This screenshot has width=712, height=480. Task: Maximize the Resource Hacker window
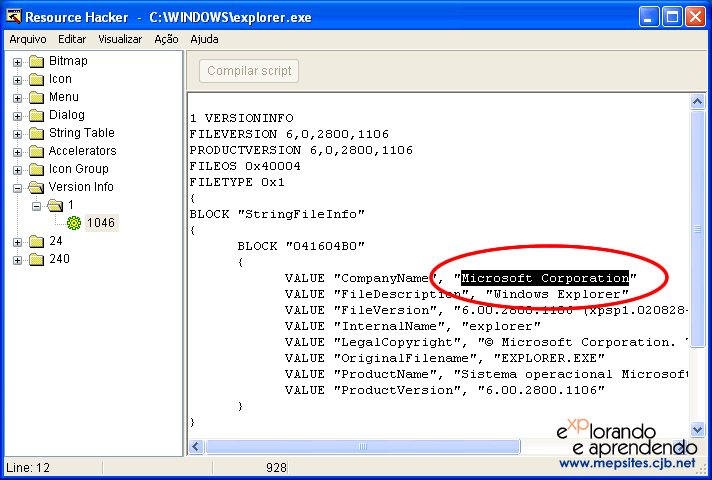coord(672,17)
